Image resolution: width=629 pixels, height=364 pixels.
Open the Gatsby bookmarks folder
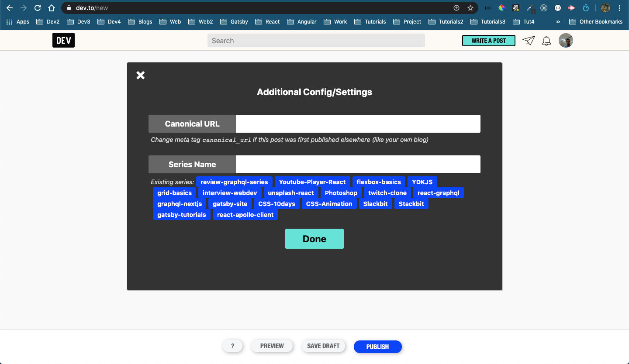(x=234, y=21)
